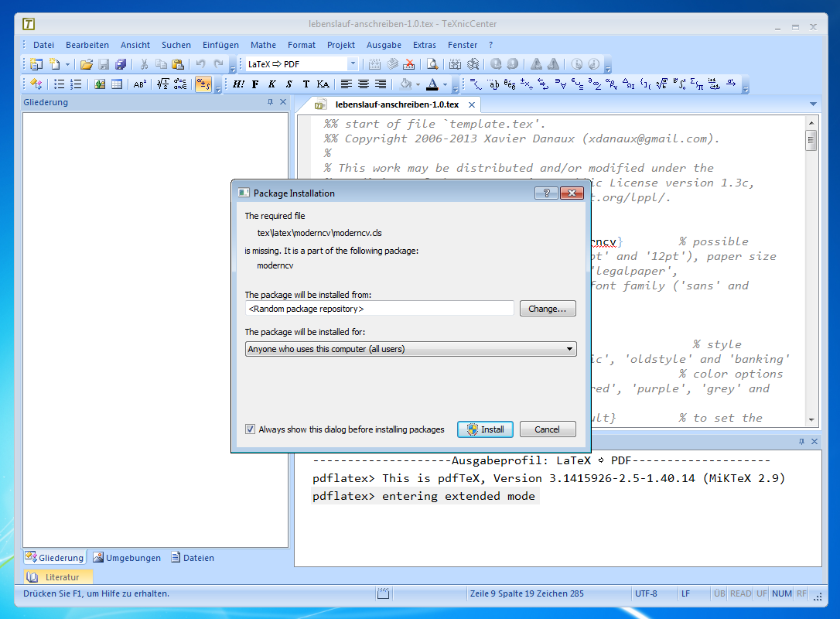Screen dimensions: 840x619
Task: Open the Datei menu
Action: [43, 45]
